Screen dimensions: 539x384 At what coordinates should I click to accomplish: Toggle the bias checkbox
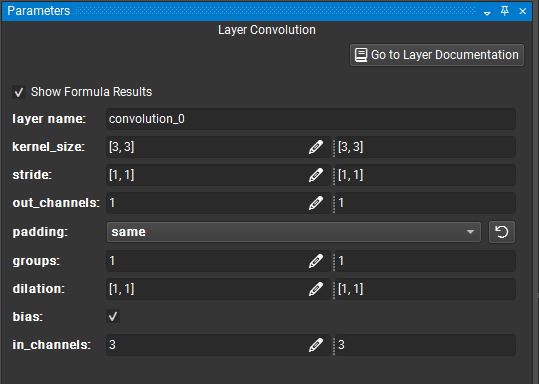(113, 316)
